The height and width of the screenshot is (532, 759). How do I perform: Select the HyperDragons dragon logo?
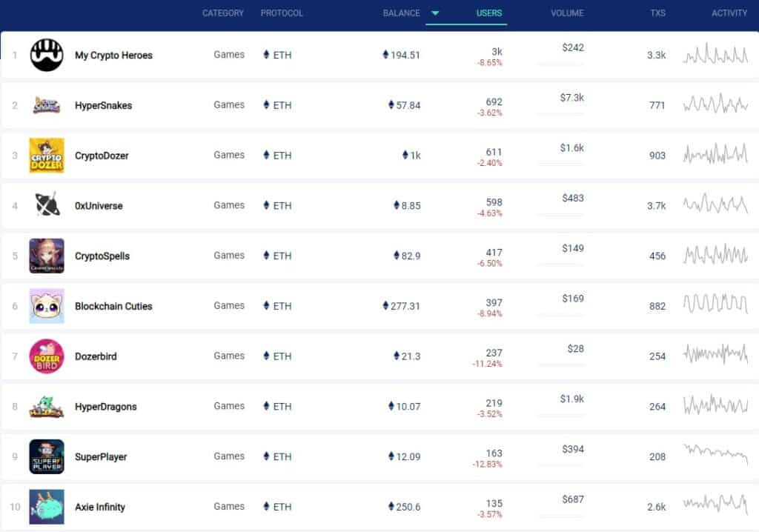(x=47, y=407)
